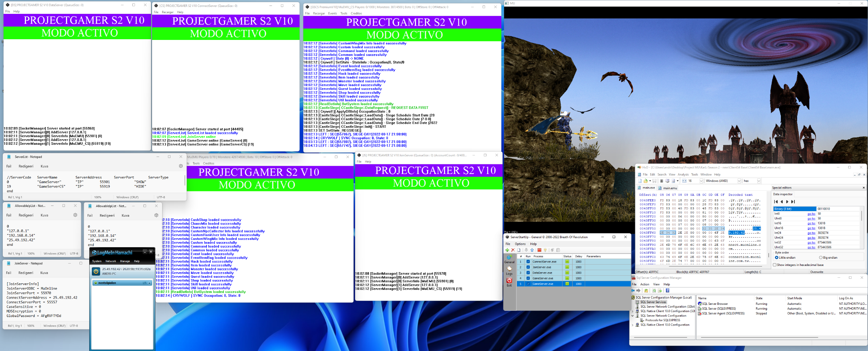The image size is (868, 351).
Task: Open Action menu in SQL Server Configuration Manager
Action: coord(645,284)
